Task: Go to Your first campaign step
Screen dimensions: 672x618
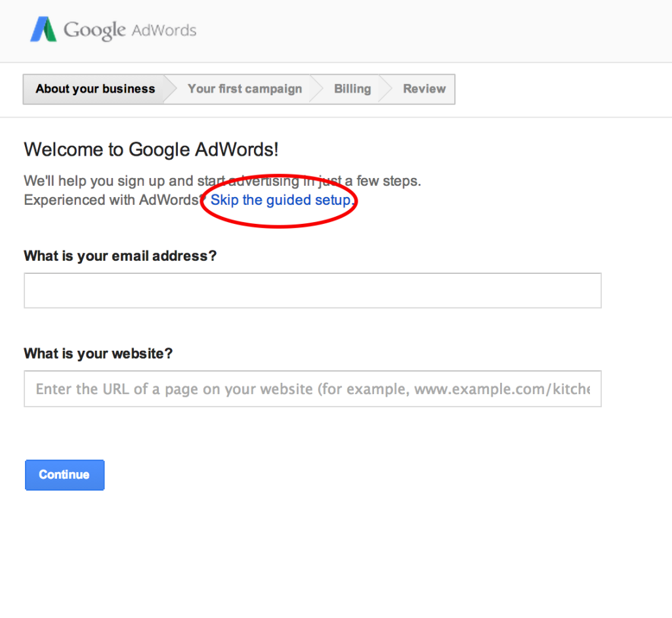Action: pyautogui.click(x=245, y=89)
